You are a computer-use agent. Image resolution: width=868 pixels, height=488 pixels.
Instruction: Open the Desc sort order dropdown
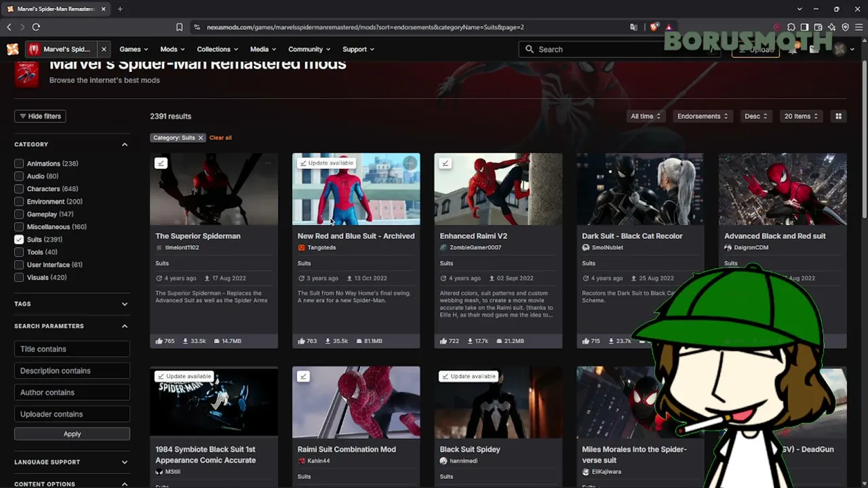(755, 116)
